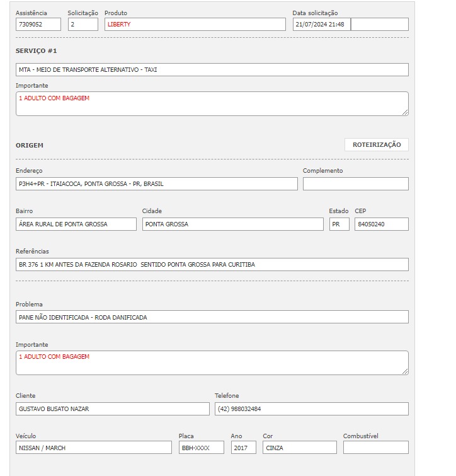Select the MTA taxi service field
The image size is (456, 476).
pos(212,70)
